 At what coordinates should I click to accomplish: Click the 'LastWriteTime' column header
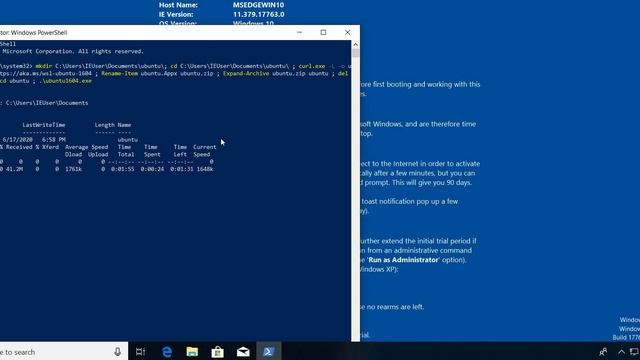[44, 125]
